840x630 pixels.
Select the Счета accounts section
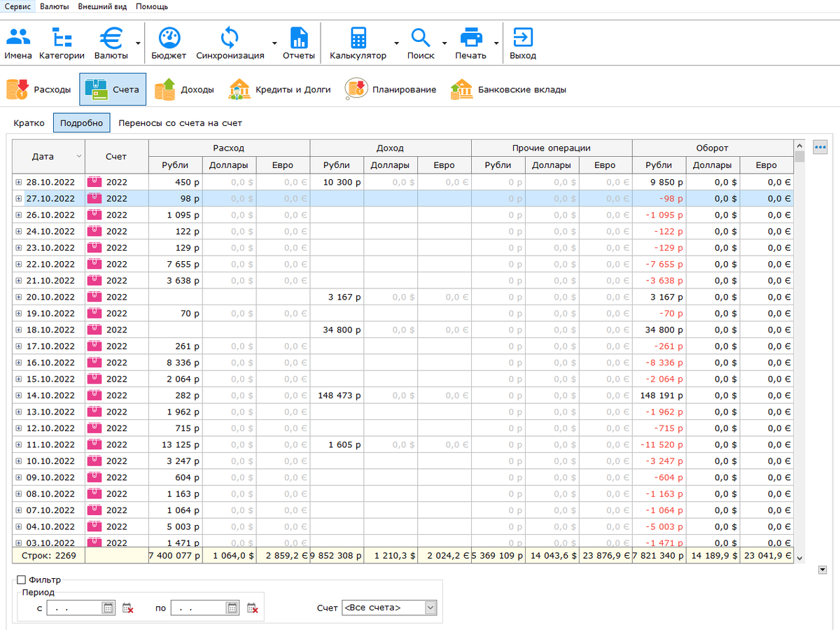[x=113, y=90]
